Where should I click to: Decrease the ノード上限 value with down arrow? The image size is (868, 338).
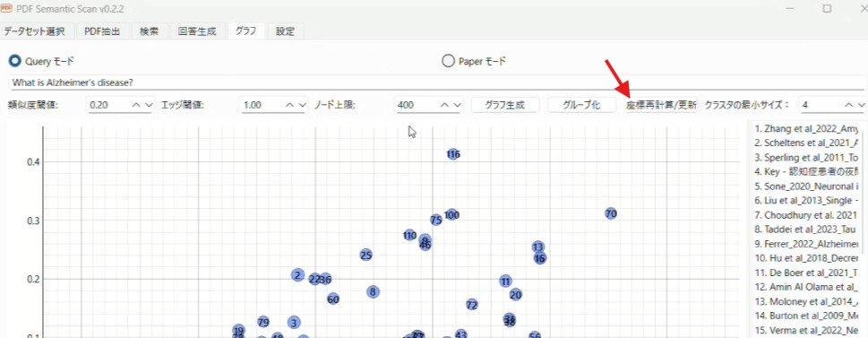point(457,105)
